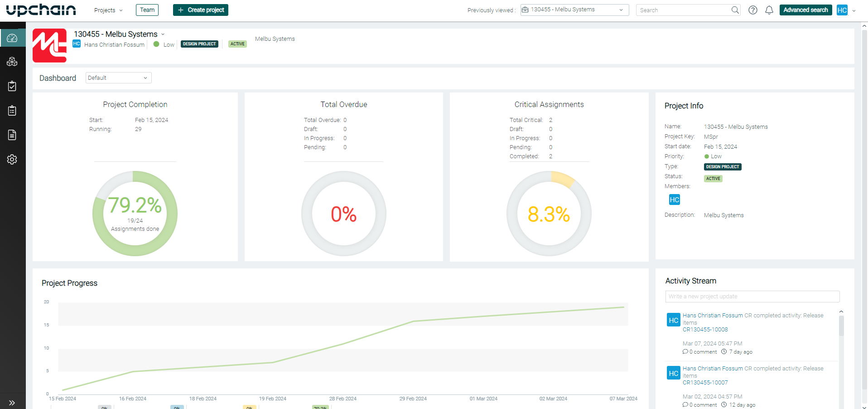Click Total Critical value 2

pyautogui.click(x=550, y=120)
